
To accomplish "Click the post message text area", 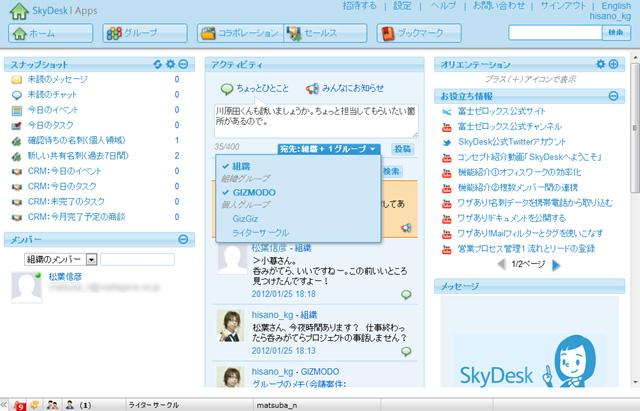I will click(316, 121).
